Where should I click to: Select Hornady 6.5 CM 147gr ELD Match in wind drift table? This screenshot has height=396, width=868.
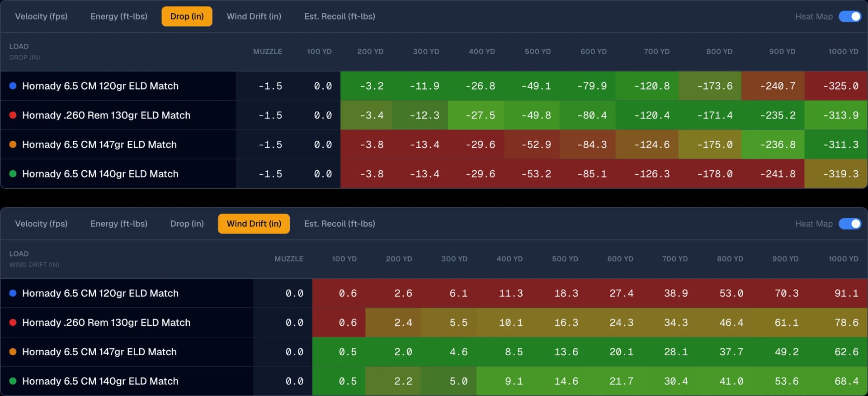(x=99, y=352)
